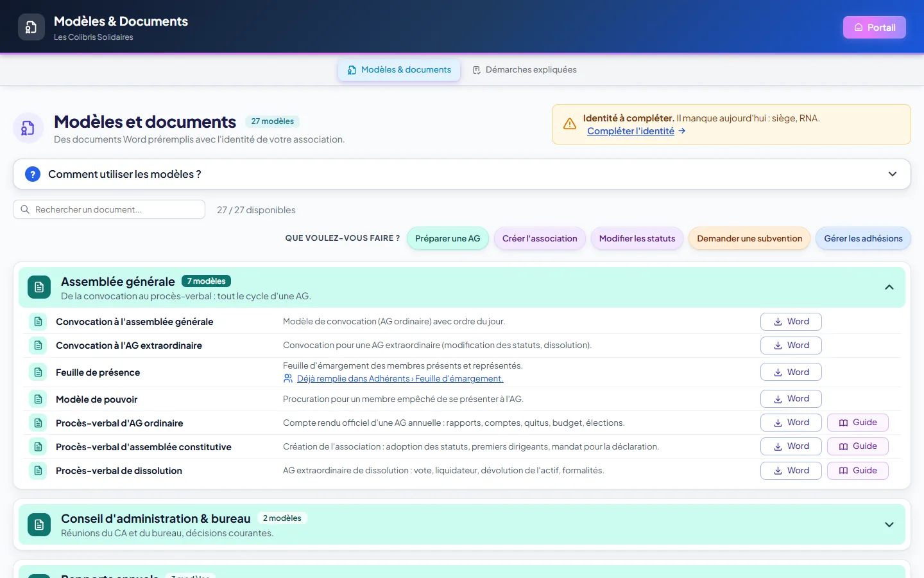Download Word for Procès-verbal d'AG ordinaire

click(791, 423)
